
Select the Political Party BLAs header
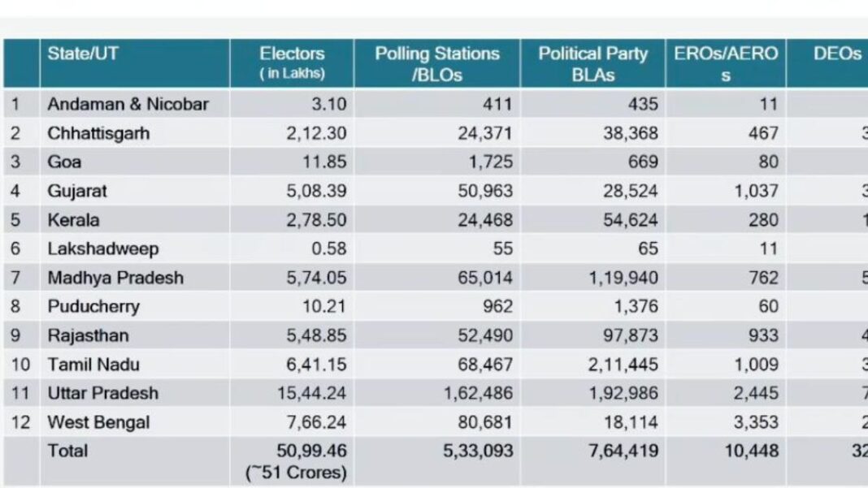pos(592,63)
